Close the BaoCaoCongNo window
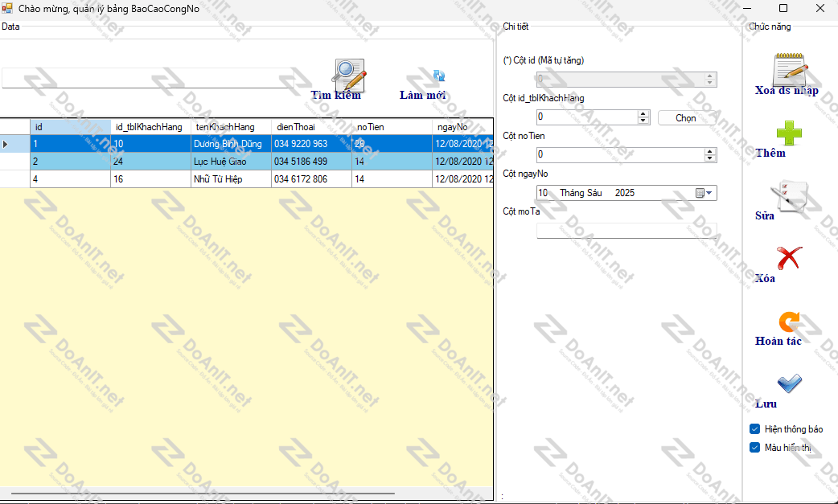Viewport: 838px width, 504px height. click(820, 9)
